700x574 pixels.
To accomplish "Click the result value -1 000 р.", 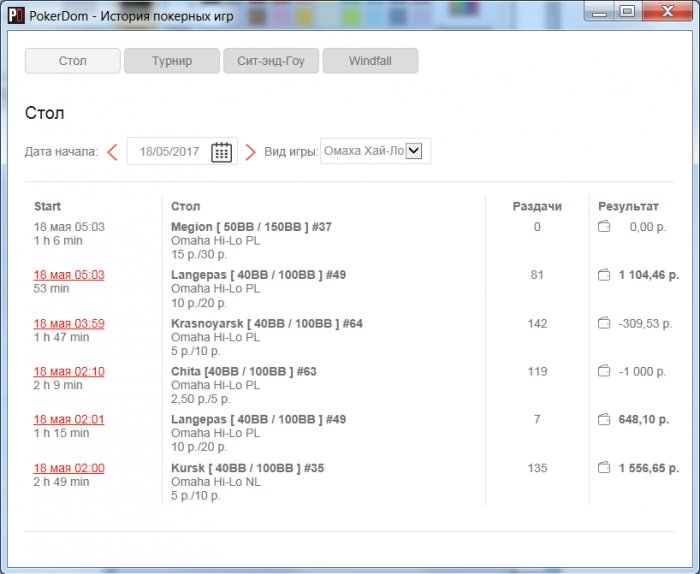I will pyautogui.click(x=642, y=371).
